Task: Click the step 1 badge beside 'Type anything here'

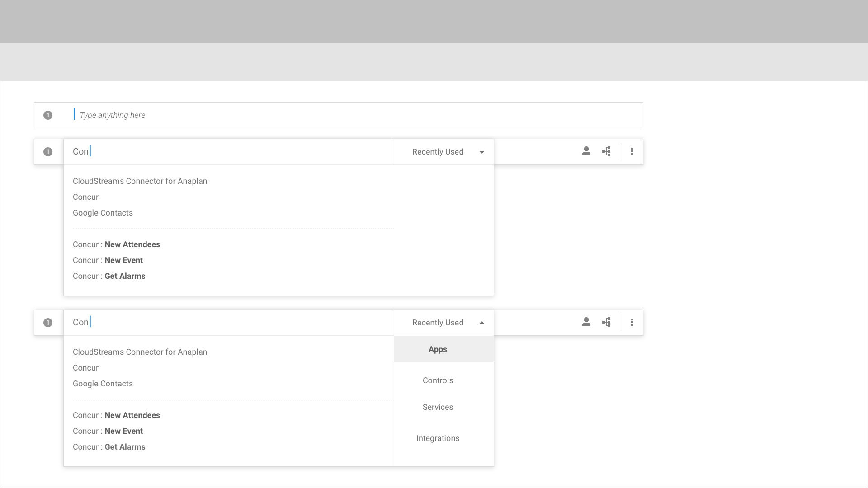Action: coord(48,115)
